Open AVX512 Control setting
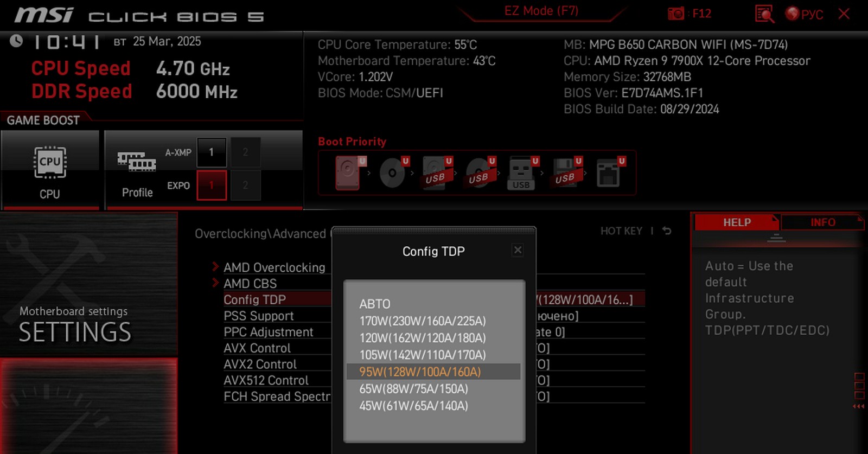This screenshot has height=454, width=868. (265, 380)
